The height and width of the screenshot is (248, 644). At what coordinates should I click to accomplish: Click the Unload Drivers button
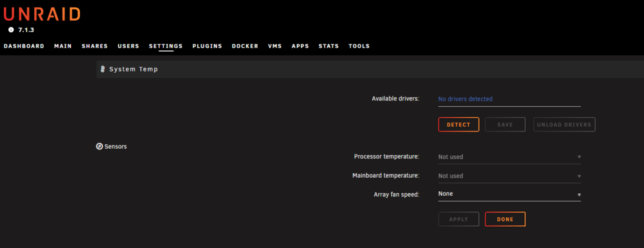(564, 124)
